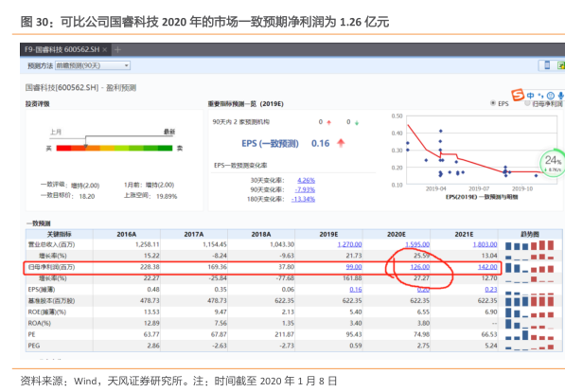This screenshot has height=392, width=565.
Task: Select the 归母净利润 radio button
Action: [527, 103]
